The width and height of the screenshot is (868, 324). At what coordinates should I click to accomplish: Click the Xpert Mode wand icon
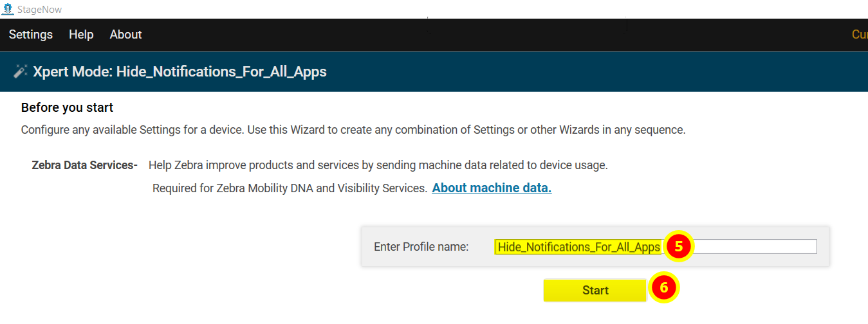point(20,71)
